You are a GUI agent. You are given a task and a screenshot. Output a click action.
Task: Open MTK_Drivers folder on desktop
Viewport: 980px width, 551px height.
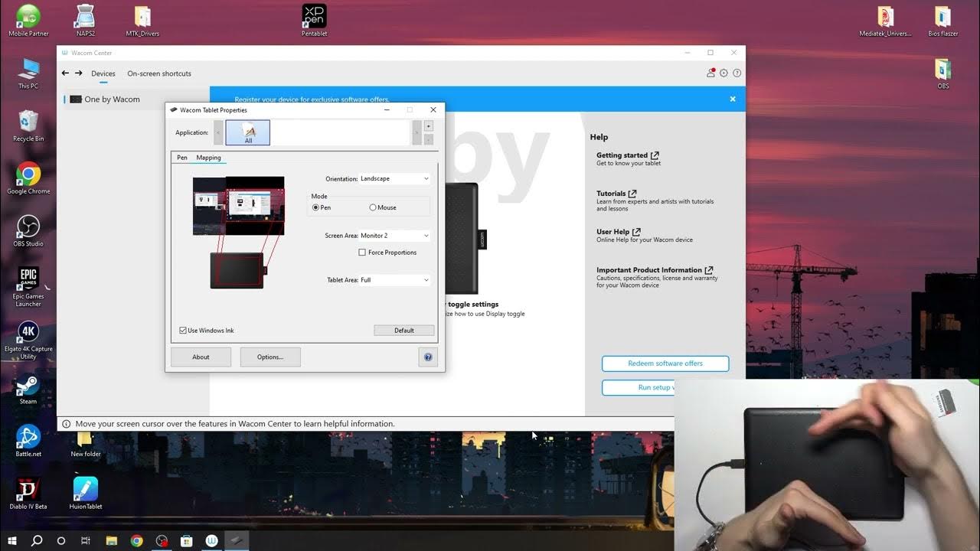[142, 20]
